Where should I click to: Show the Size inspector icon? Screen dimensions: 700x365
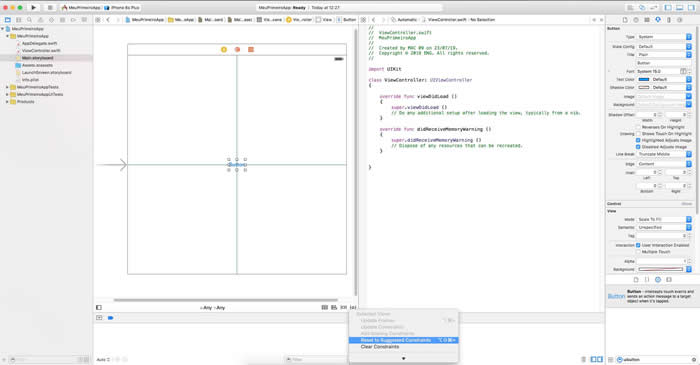(x=669, y=20)
